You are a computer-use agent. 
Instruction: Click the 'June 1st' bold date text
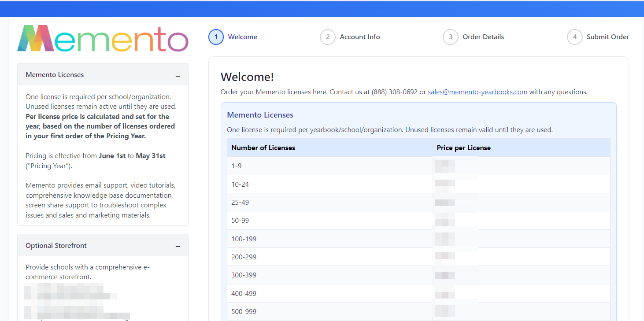112,156
